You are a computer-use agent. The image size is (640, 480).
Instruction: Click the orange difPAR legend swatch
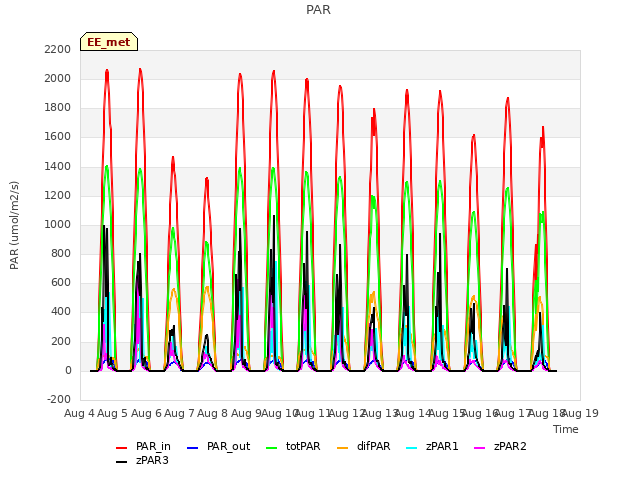343,448
